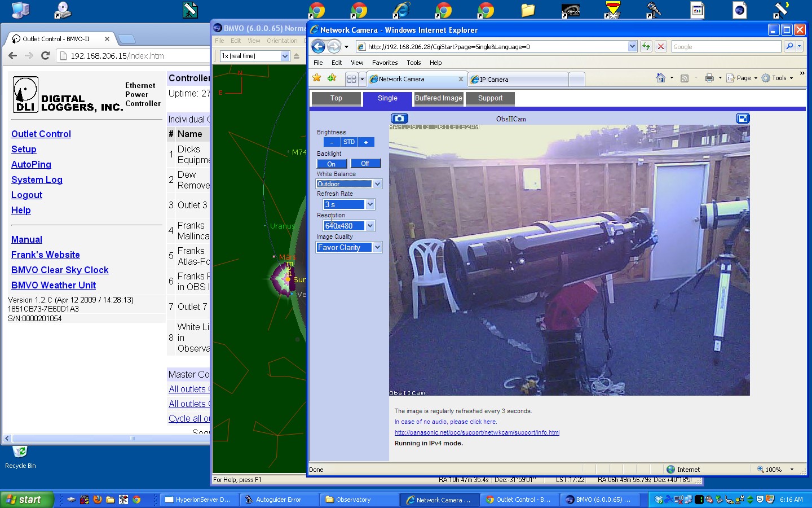This screenshot has height=508, width=812.
Task: Open the IE Tools toolbar dropdown
Action: tap(778, 78)
